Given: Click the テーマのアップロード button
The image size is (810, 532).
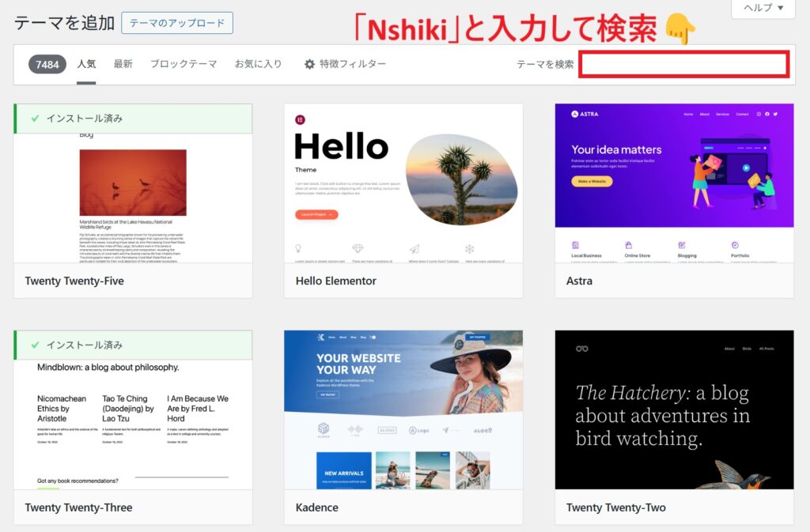Looking at the screenshot, I should (176, 23).
